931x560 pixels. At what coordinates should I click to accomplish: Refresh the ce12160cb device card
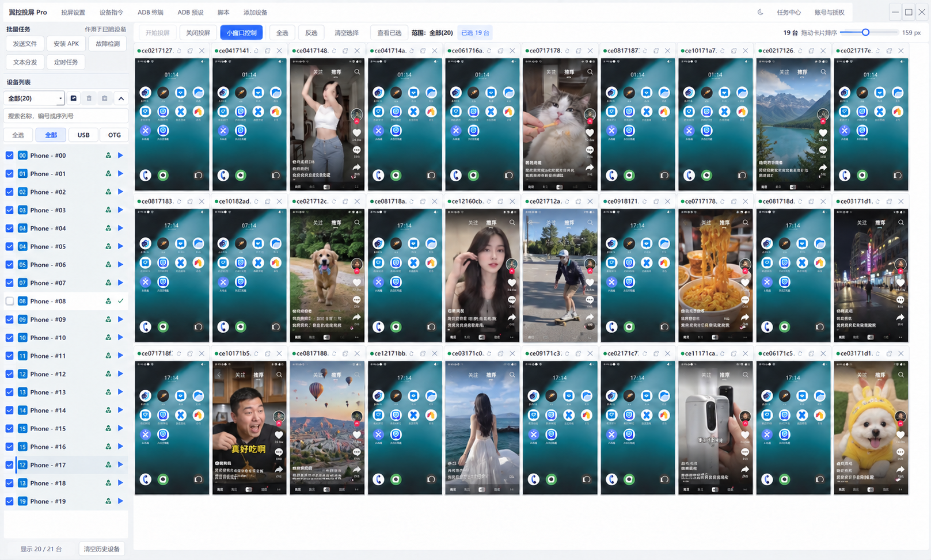coord(489,201)
